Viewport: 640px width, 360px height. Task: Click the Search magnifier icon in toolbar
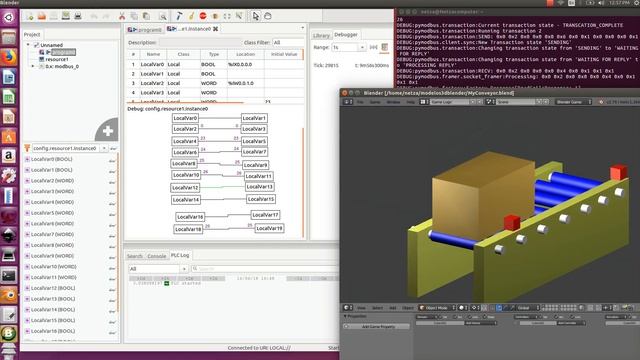click(x=163, y=16)
